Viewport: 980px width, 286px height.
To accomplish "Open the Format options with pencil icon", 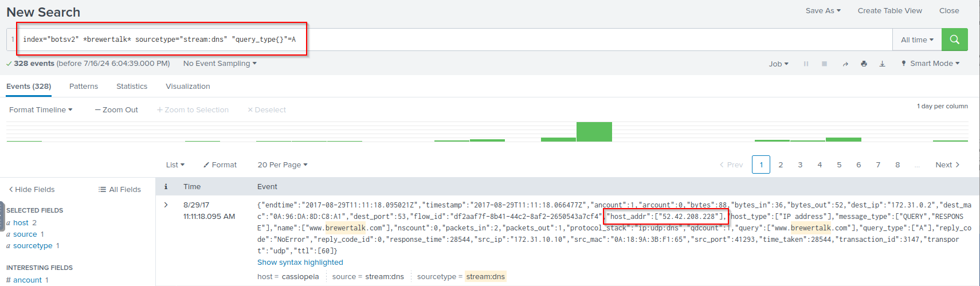I will coord(220,165).
